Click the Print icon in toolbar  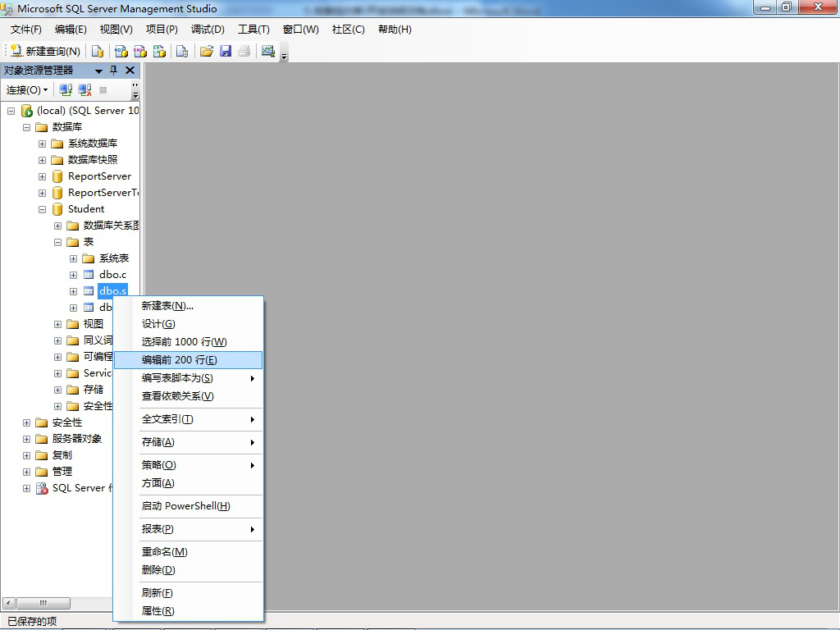coord(244,51)
